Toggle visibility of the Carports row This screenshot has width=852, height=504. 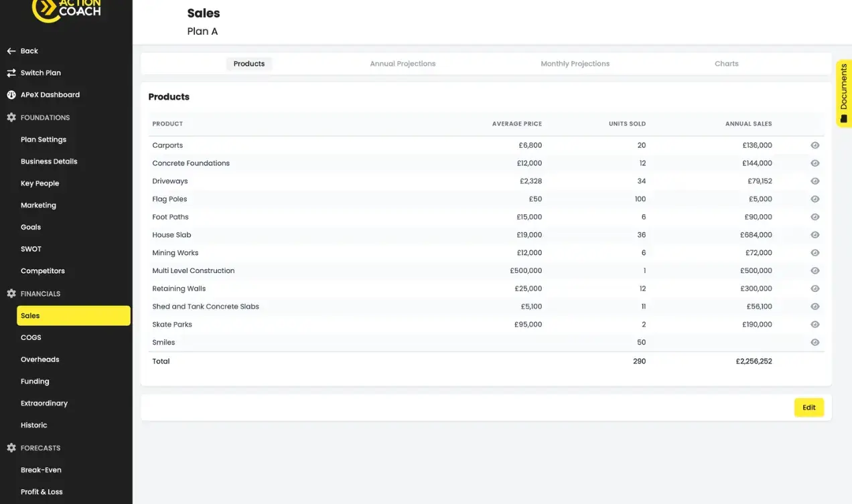coord(815,145)
